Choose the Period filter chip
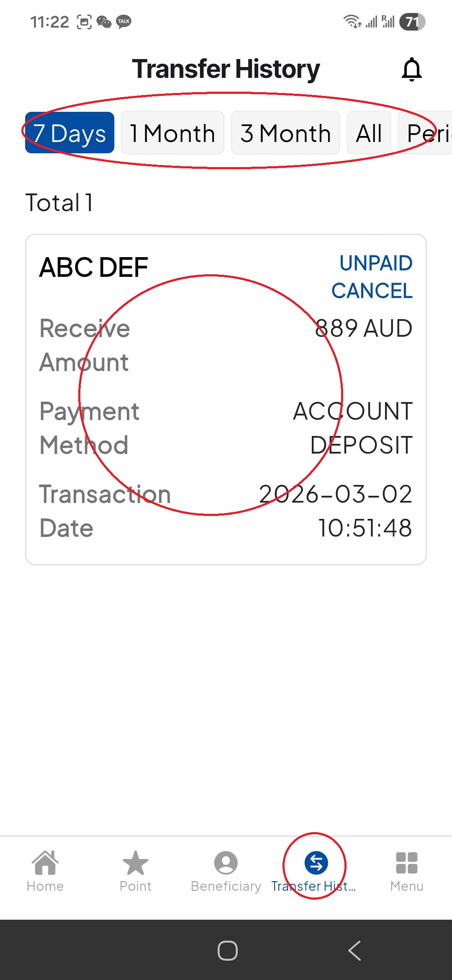The width and height of the screenshot is (452, 980). pos(427,133)
